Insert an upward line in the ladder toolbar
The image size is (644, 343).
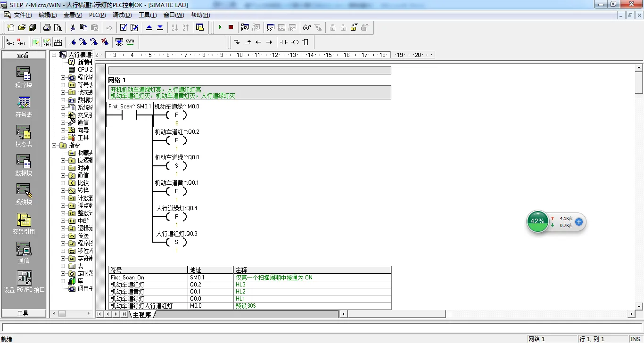[248, 42]
